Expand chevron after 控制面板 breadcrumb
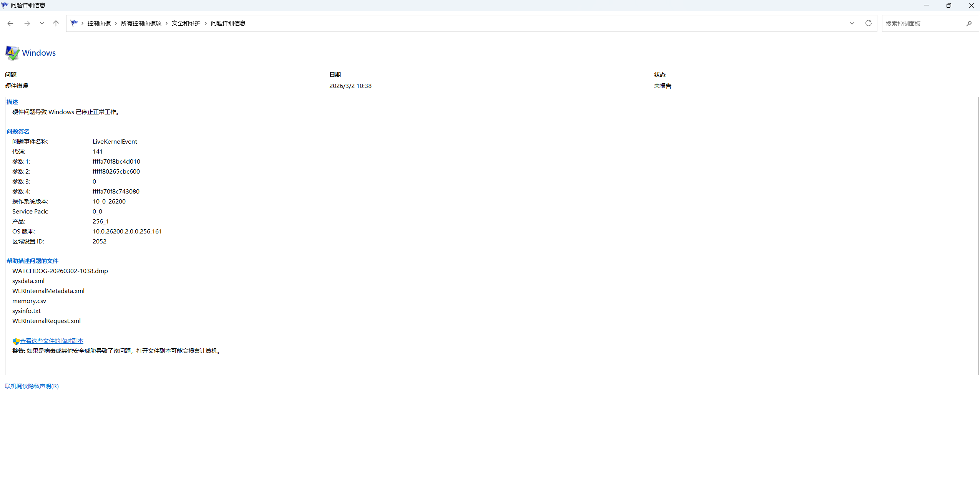Viewport: 980px width, 485px height. click(116, 23)
